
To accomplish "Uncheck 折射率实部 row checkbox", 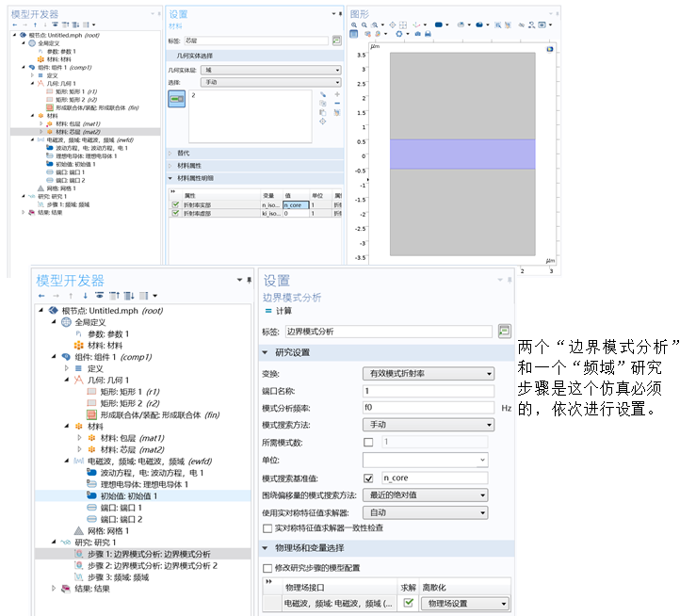I will pos(175,204).
